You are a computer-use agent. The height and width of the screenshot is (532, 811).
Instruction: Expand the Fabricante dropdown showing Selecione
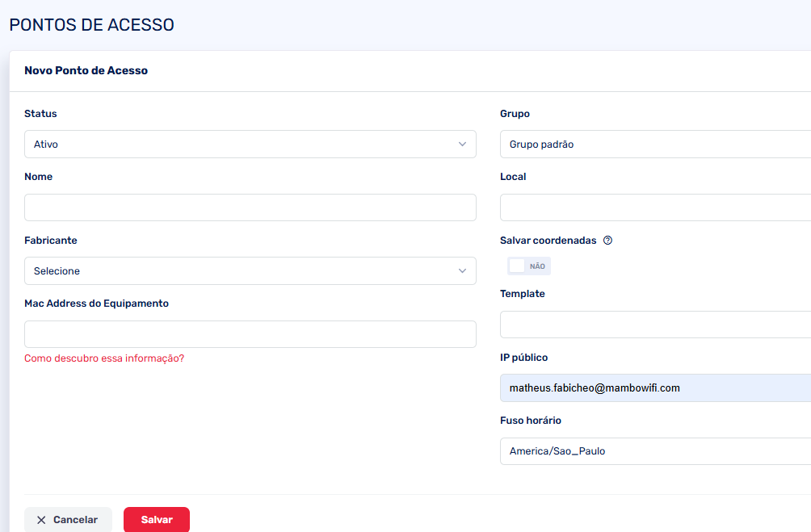coord(242,271)
